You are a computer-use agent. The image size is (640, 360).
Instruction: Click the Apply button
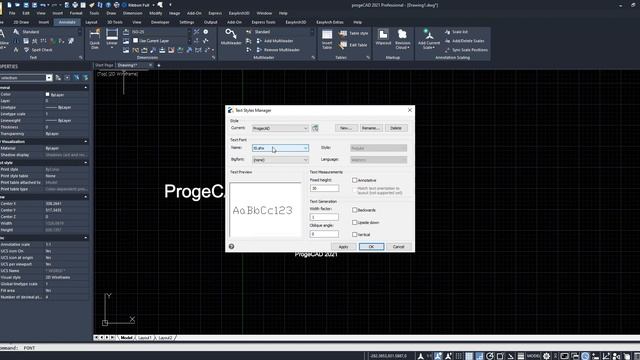(343, 247)
